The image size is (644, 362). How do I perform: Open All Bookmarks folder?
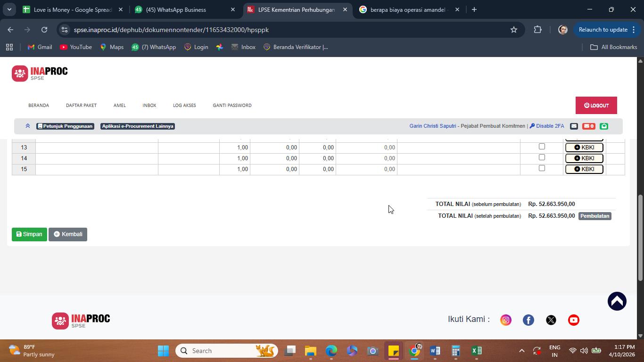tap(614, 47)
